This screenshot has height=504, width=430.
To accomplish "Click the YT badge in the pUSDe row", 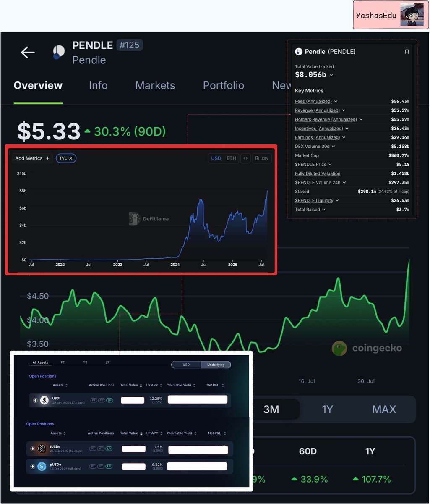I will (101, 466).
